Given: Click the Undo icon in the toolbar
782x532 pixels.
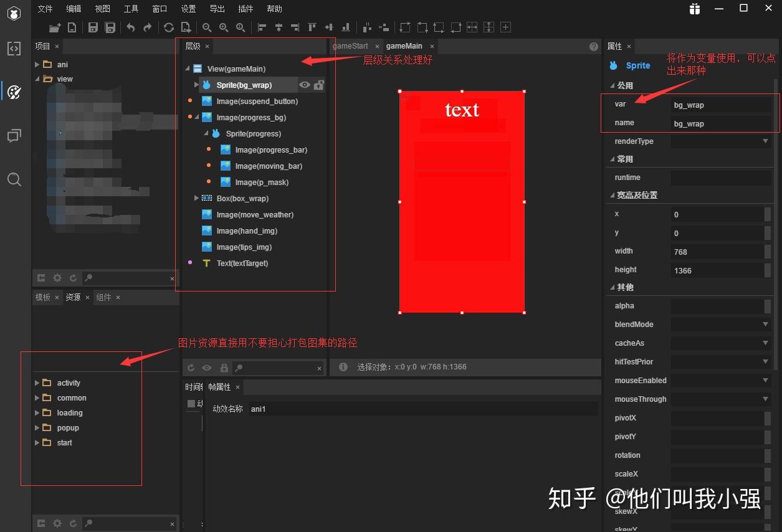Looking at the screenshot, I should (x=130, y=27).
